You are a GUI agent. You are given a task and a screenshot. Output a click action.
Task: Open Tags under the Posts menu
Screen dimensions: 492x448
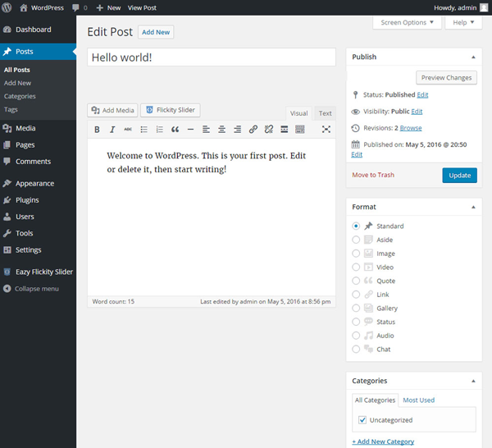click(x=11, y=110)
